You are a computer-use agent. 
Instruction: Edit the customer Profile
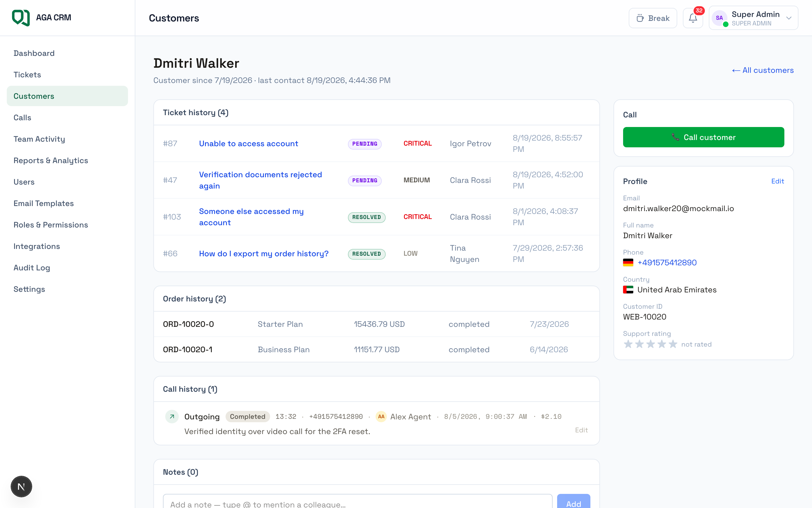point(777,181)
